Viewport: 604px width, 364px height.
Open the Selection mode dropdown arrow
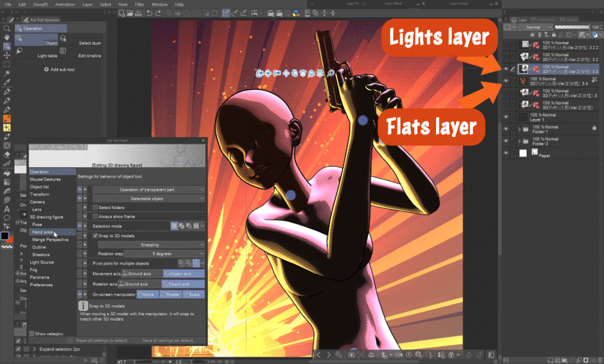(202, 226)
